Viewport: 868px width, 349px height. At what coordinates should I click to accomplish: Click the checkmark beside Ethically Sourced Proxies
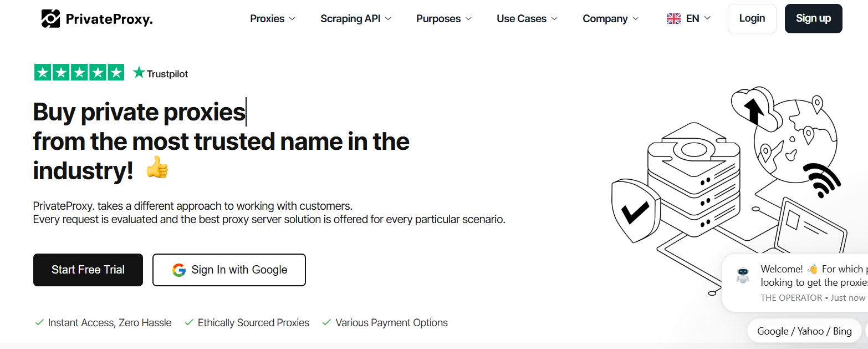(189, 322)
